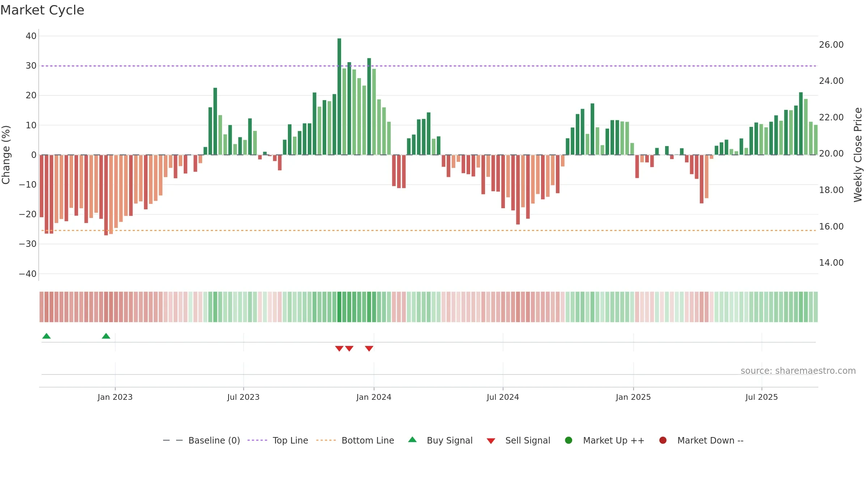
Task: Click the Change (%) axis title
Action: coord(6,155)
